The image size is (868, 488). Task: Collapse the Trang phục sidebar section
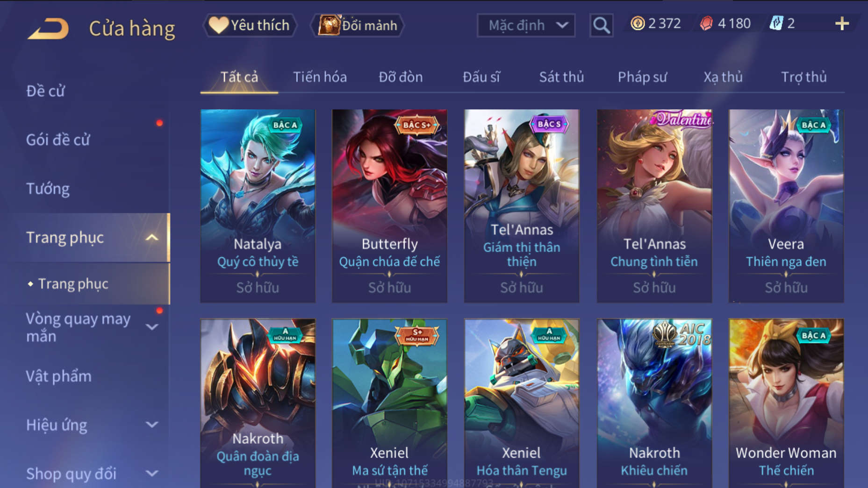click(152, 238)
